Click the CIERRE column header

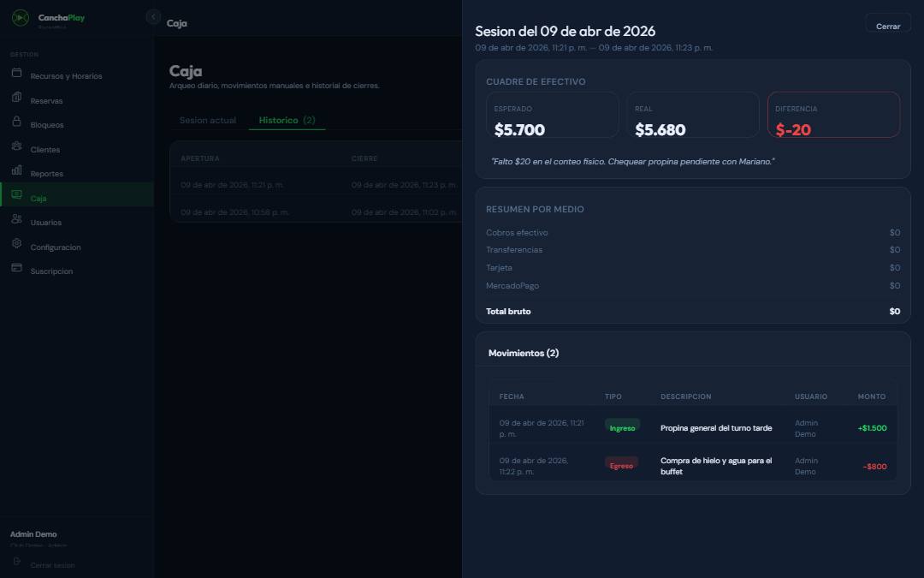coord(364,158)
